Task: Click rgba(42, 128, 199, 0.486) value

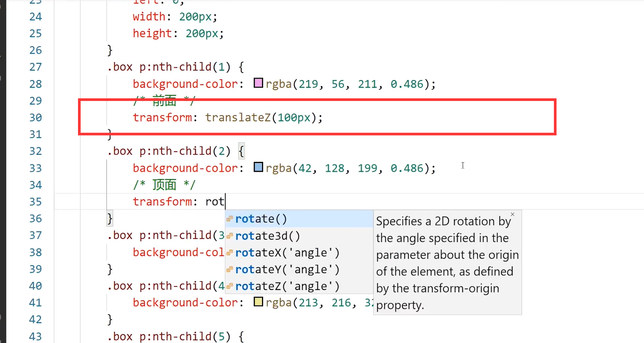Action: coord(347,168)
